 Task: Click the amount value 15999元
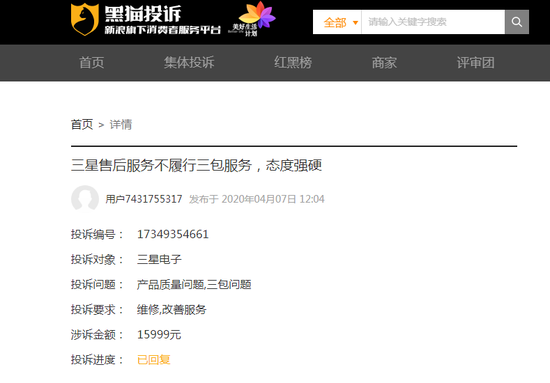[159, 335]
